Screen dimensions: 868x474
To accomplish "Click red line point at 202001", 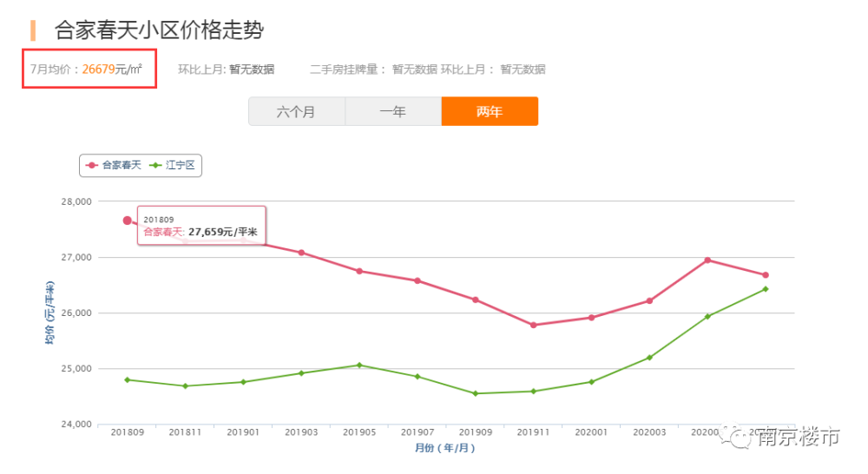I will [591, 318].
